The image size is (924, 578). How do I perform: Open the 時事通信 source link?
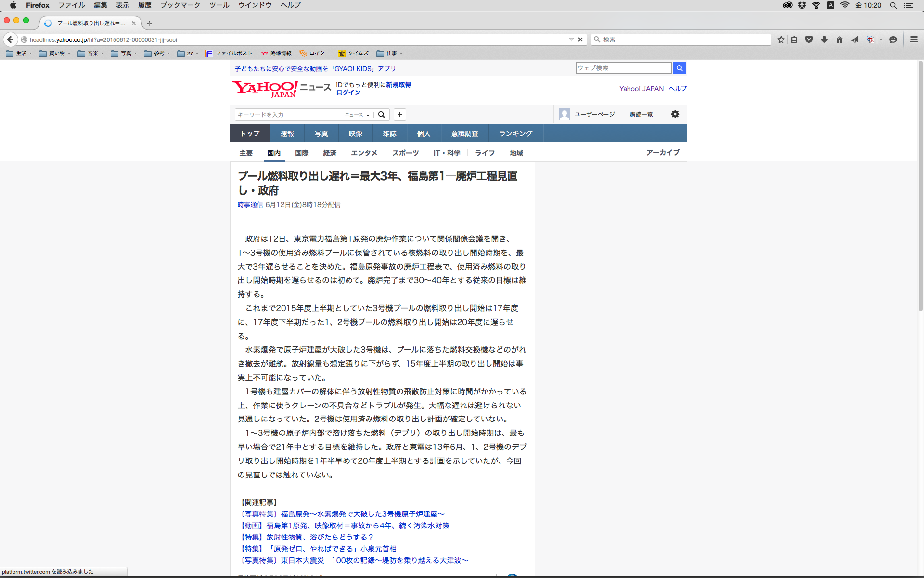click(x=250, y=205)
